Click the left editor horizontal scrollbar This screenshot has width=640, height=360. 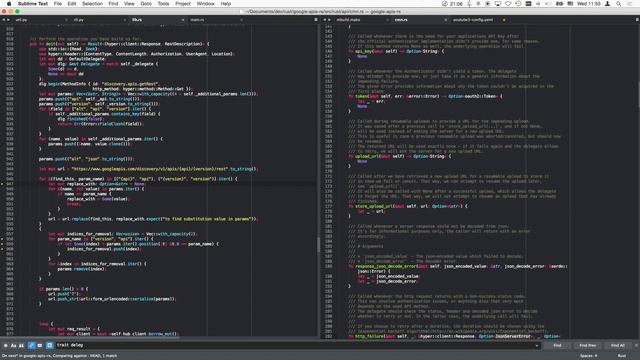click(x=90, y=338)
